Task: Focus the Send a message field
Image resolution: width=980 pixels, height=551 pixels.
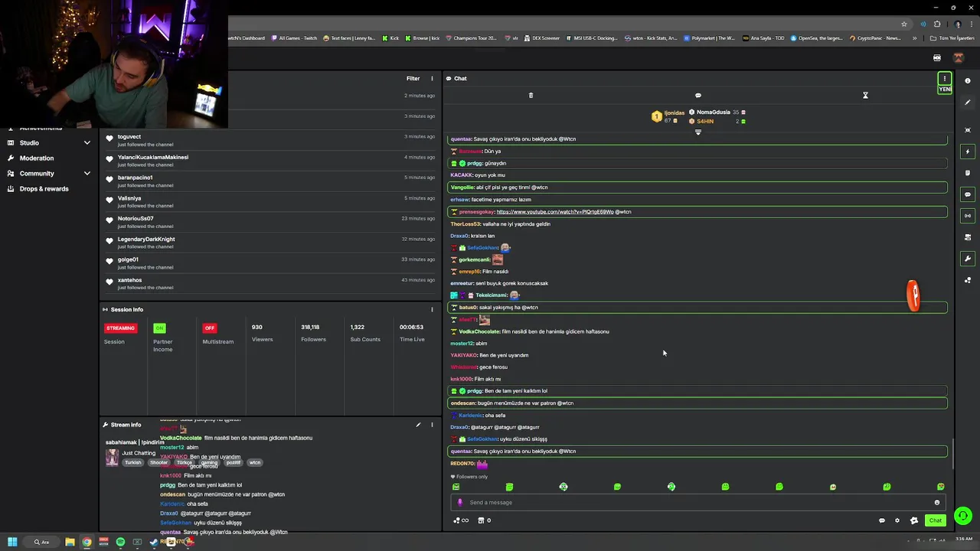Action: tap(698, 503)
